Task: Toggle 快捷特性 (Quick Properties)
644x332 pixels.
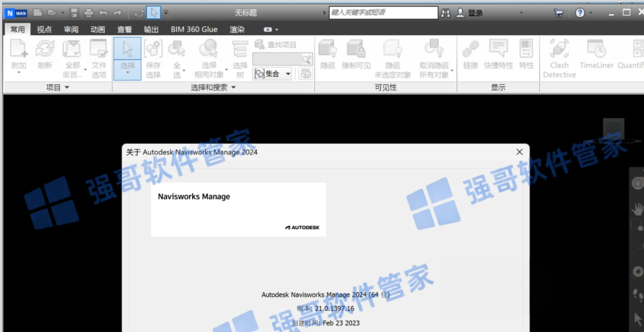Action: (498, 54)
